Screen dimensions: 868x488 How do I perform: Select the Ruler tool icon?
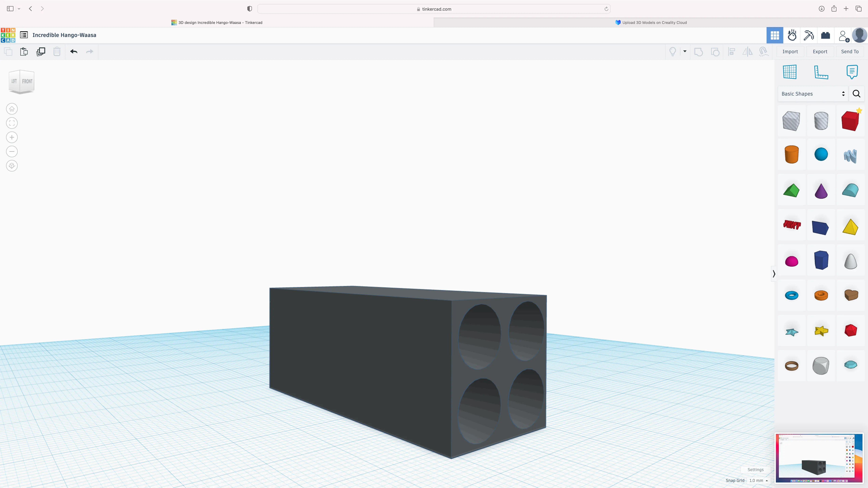tap(821, 72)
